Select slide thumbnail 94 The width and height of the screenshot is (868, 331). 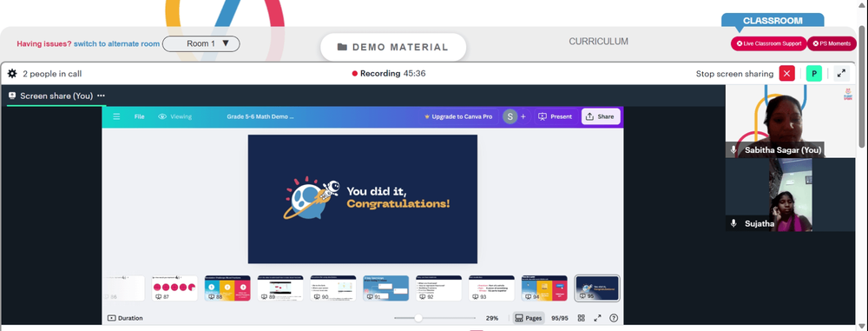click(545, 288)
